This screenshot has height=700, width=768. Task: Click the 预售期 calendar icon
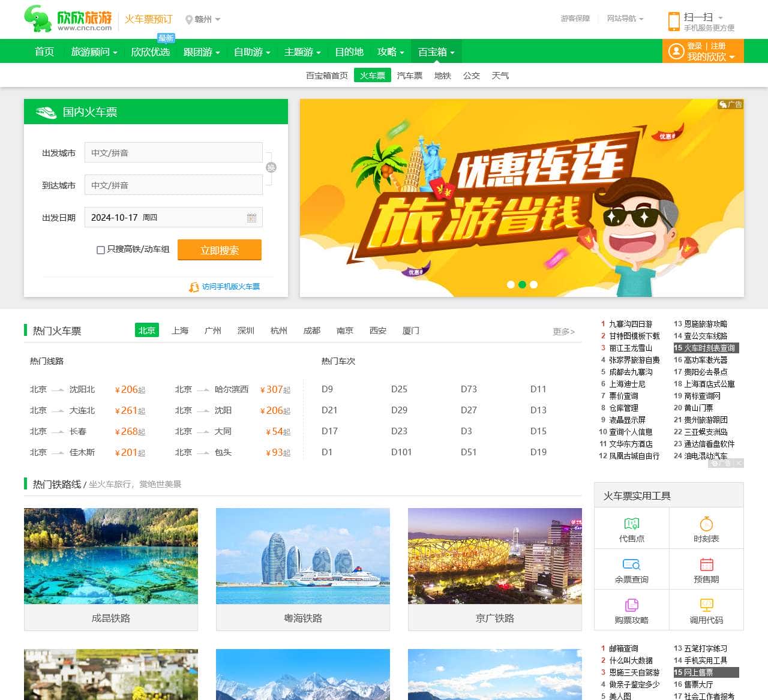coord(706,564)
